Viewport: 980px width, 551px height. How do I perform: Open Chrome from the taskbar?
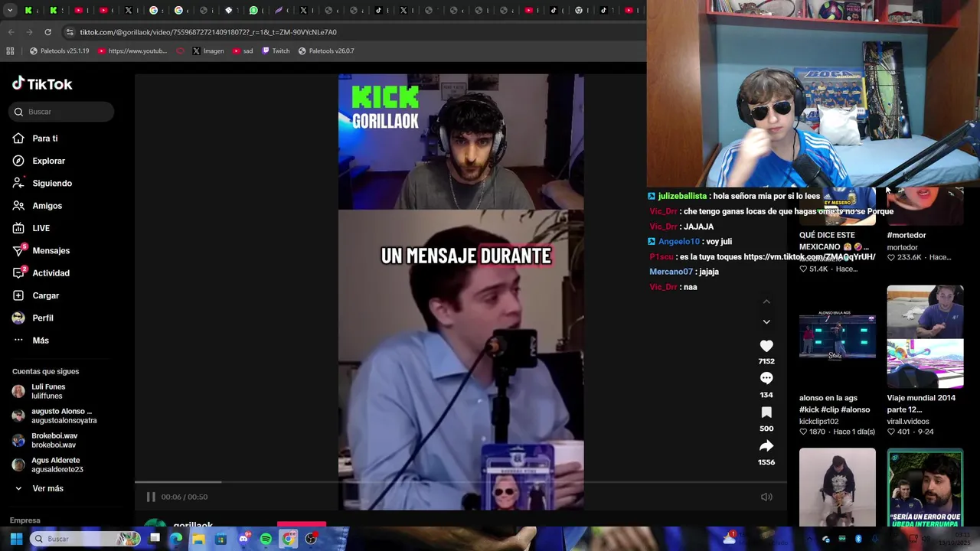(289, 539)
